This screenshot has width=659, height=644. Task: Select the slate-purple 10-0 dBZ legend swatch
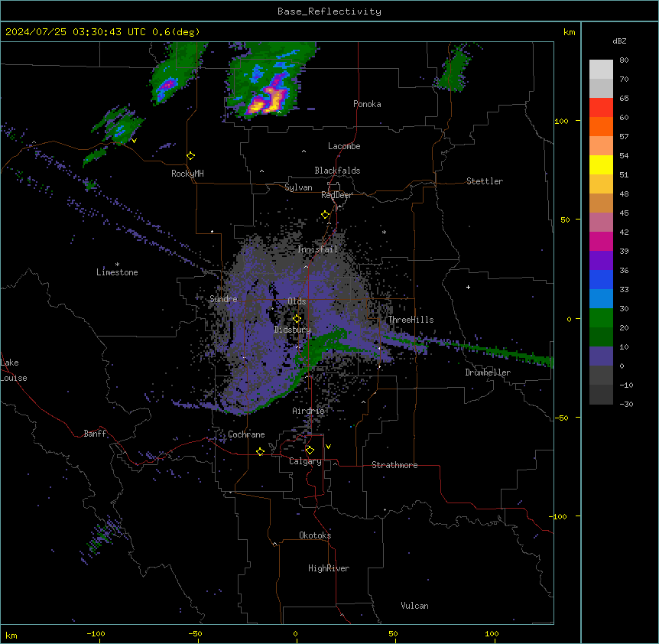pyautogui.click(x=601, y=356)
